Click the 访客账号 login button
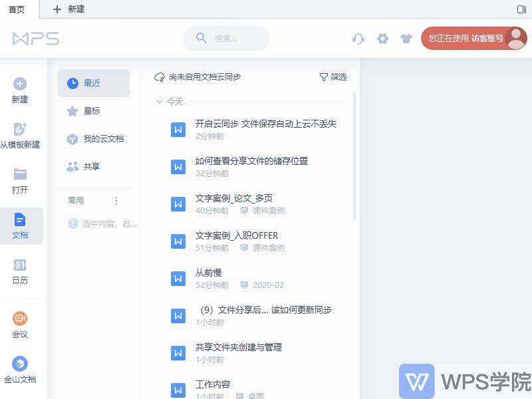The width and height of the screenshot is (532, 399). pyautogui.click(x=473, y=39)
